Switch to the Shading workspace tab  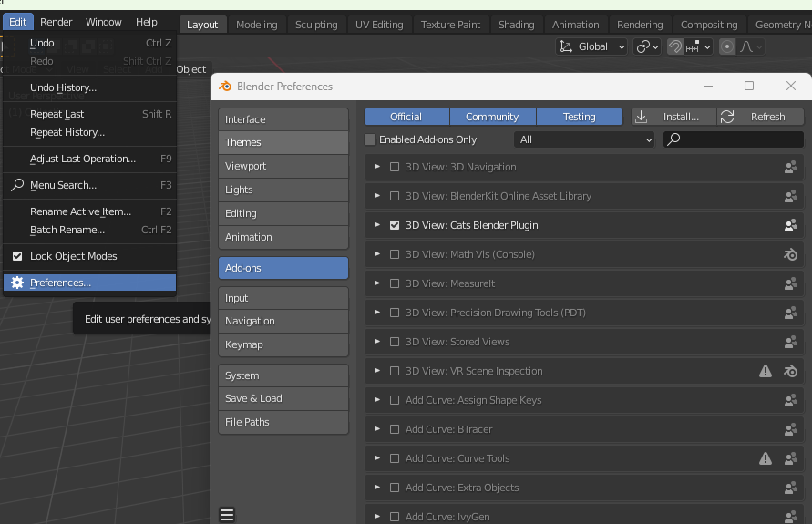(516, 25)
